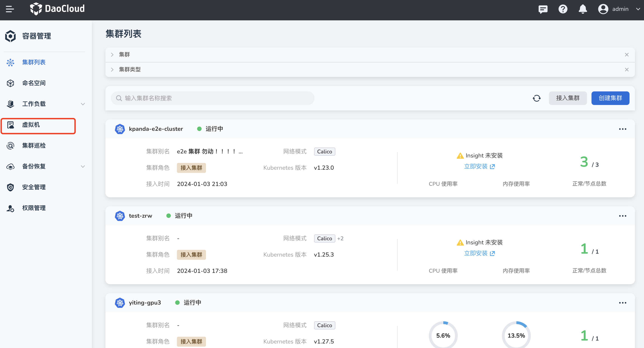The width and height of the screenshot is (644, 348).
Task: Open the messages chat icon
Action: (543, 9)
